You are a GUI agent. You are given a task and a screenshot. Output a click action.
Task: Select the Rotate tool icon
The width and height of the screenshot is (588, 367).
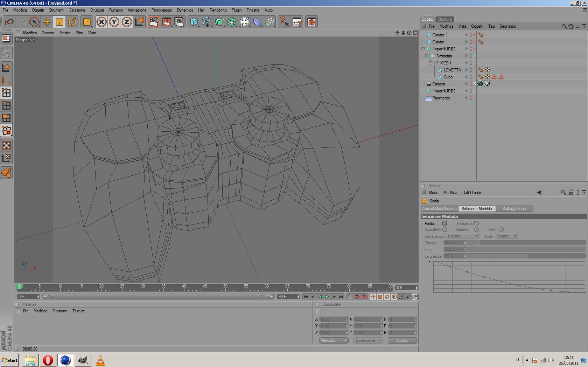(x=72, y=22)
